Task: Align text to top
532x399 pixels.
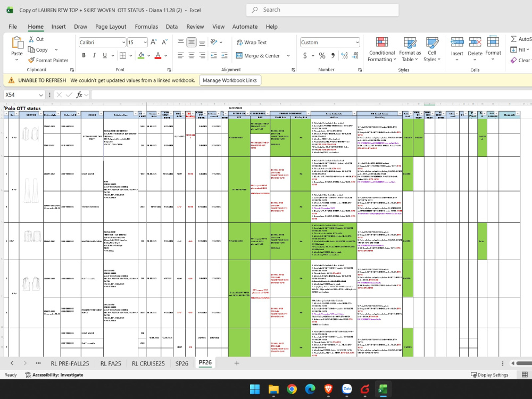Action: (x=181, y=42)
